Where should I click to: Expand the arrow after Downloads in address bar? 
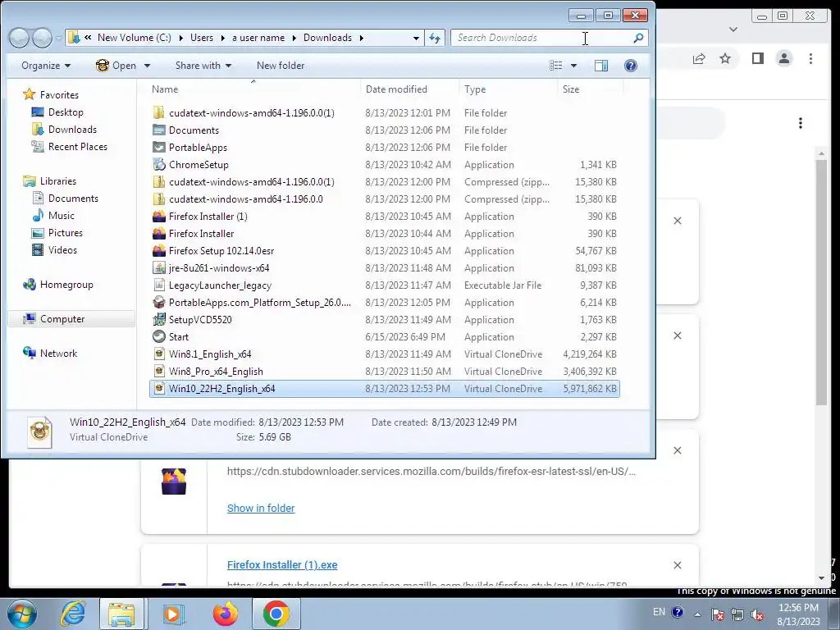[x=362, y=38]
